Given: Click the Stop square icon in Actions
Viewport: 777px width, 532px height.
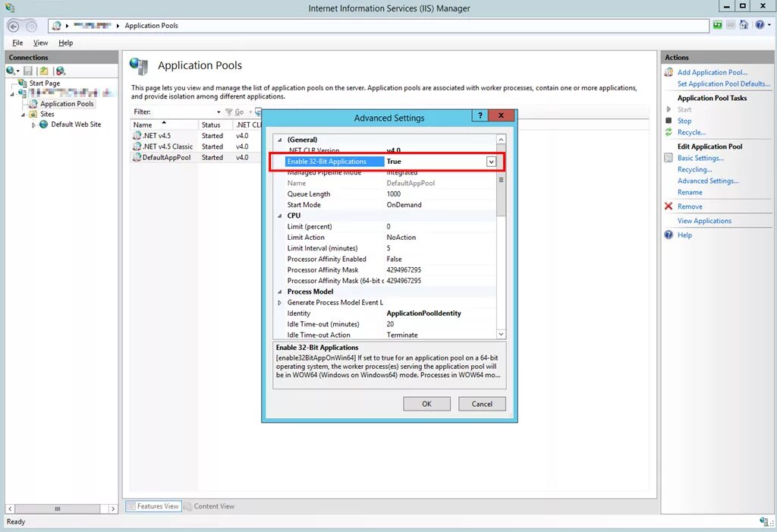Looking at the screenshot, I should [x=668, y=121].
